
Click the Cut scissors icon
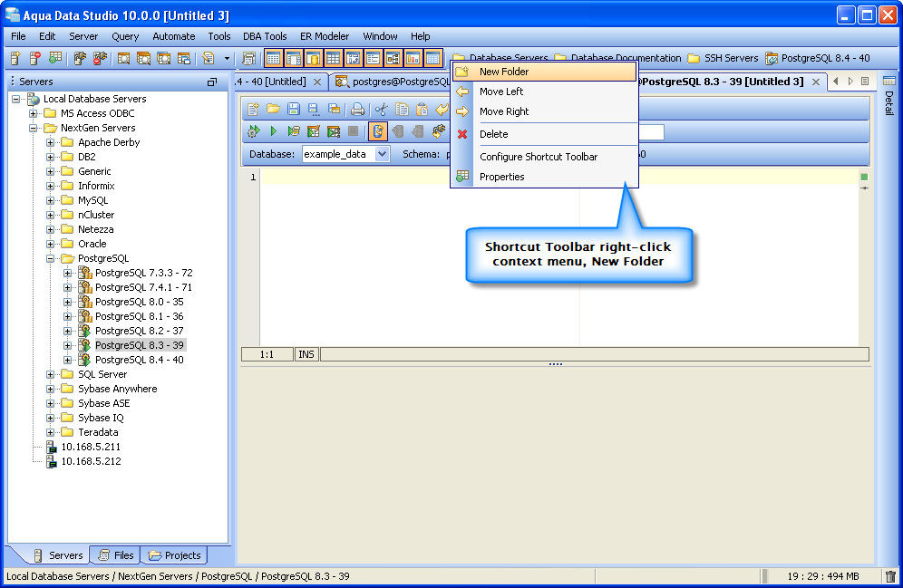382,109
